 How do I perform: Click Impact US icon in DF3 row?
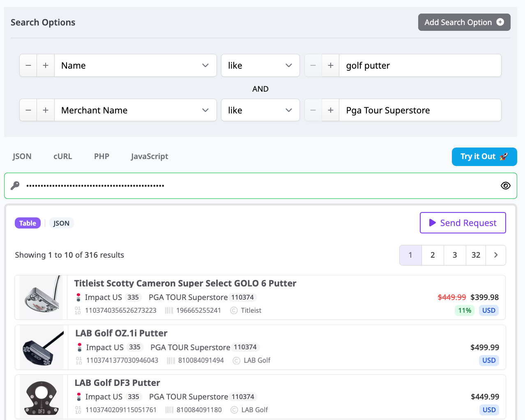click(79, 397)
